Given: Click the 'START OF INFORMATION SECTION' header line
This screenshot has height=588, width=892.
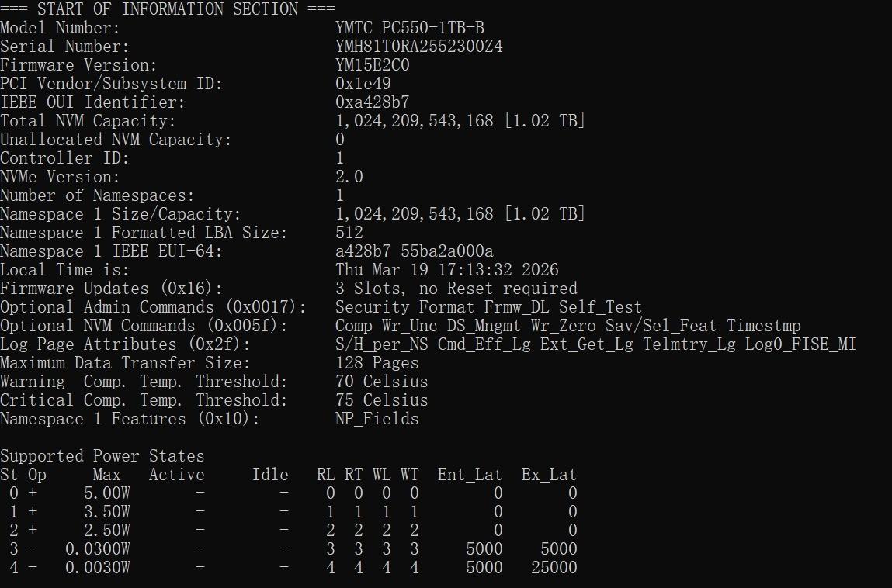Looking at the screenshot, I should click(x=168, y=9).
